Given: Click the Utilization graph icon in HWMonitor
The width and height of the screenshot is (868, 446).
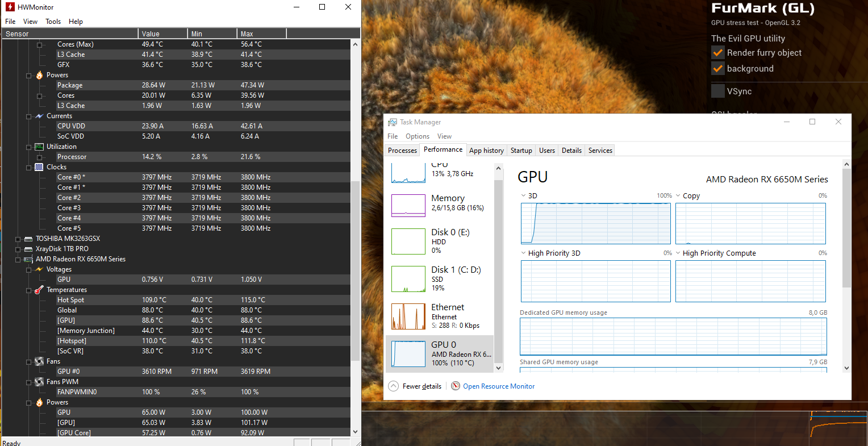Looking at the screenshot, I should point(39,147).
